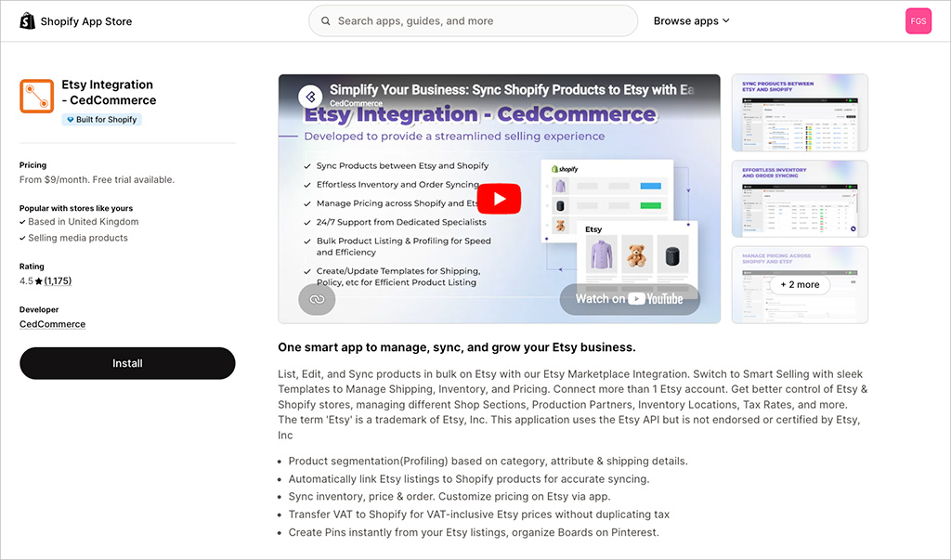Play the YouTube video
The width and height of the screenshot is (951, 560).
click(499, 199)
